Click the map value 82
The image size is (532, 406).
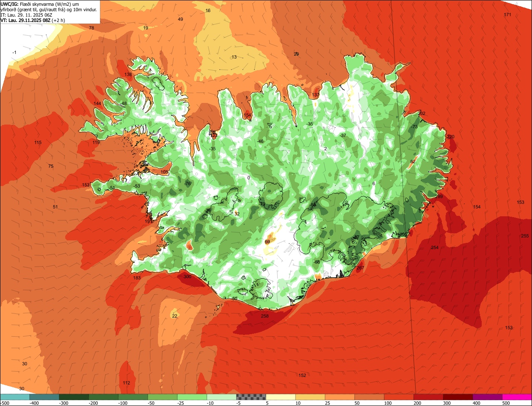tap(413, 161)
